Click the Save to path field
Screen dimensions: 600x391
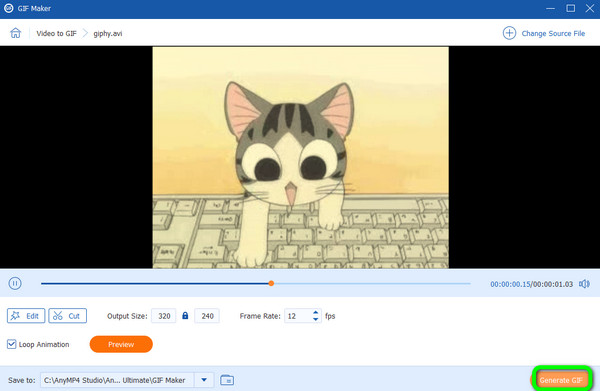117,380
